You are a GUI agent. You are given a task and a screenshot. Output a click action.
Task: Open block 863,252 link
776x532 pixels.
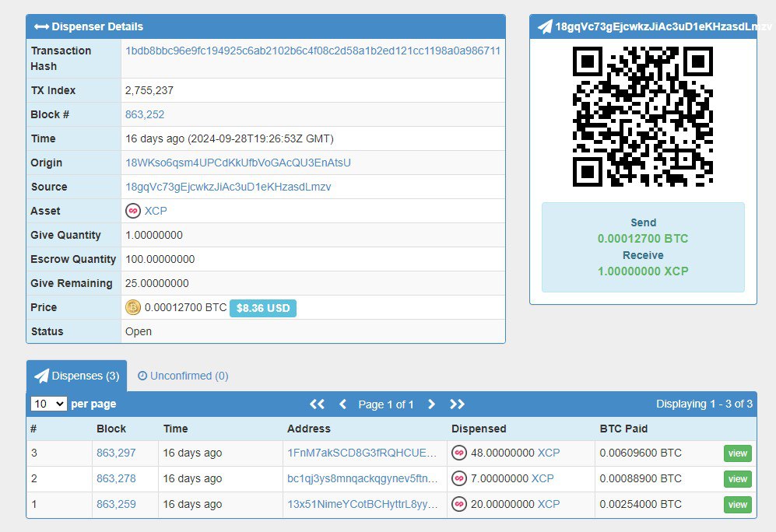(145, 114)
